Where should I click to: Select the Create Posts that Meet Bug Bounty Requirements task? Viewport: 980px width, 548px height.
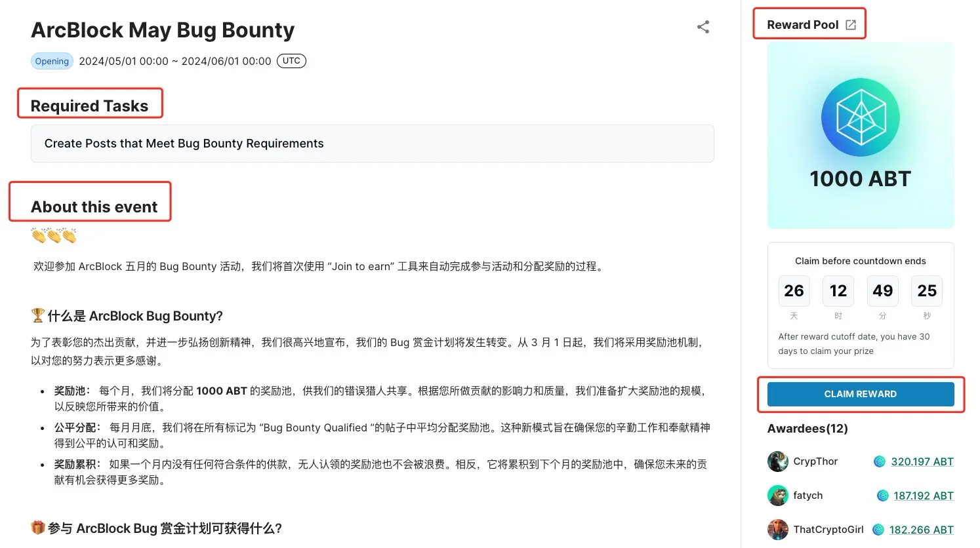[373, 144]
